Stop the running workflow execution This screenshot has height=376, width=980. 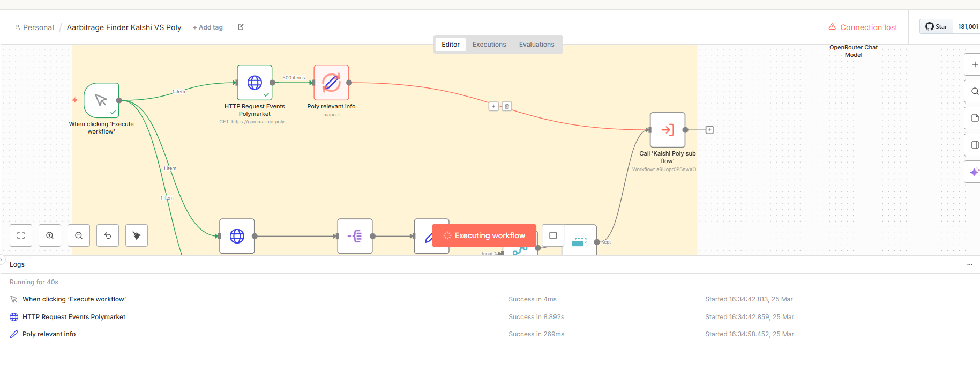pyautogui.click(x=553, y=235)
